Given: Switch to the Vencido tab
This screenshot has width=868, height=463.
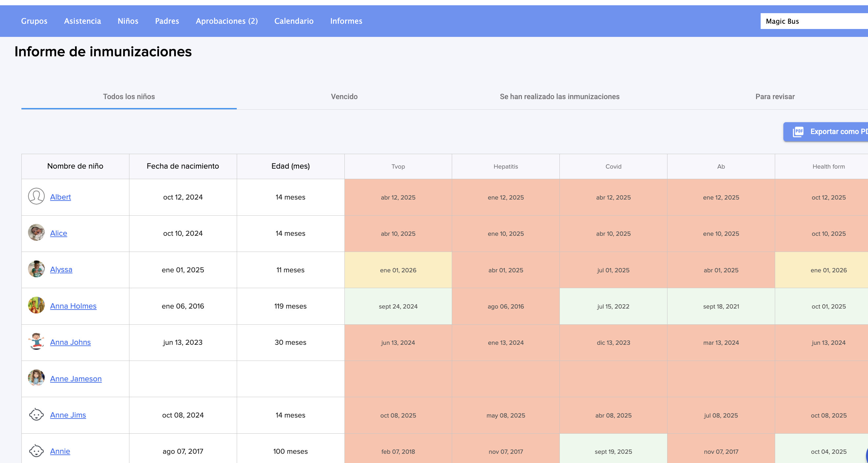Looking at the screenshot, I should click(x=344, y=97).
